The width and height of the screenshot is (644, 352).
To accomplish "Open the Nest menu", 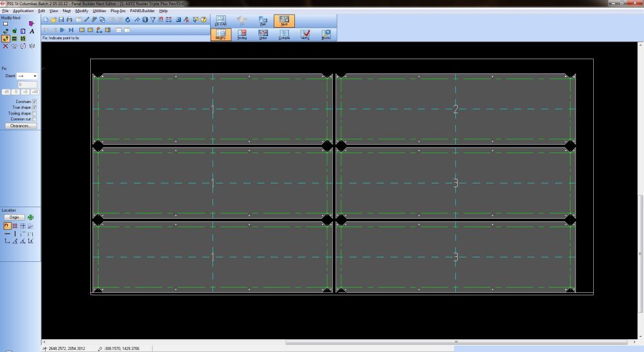I will pos(66,11).
